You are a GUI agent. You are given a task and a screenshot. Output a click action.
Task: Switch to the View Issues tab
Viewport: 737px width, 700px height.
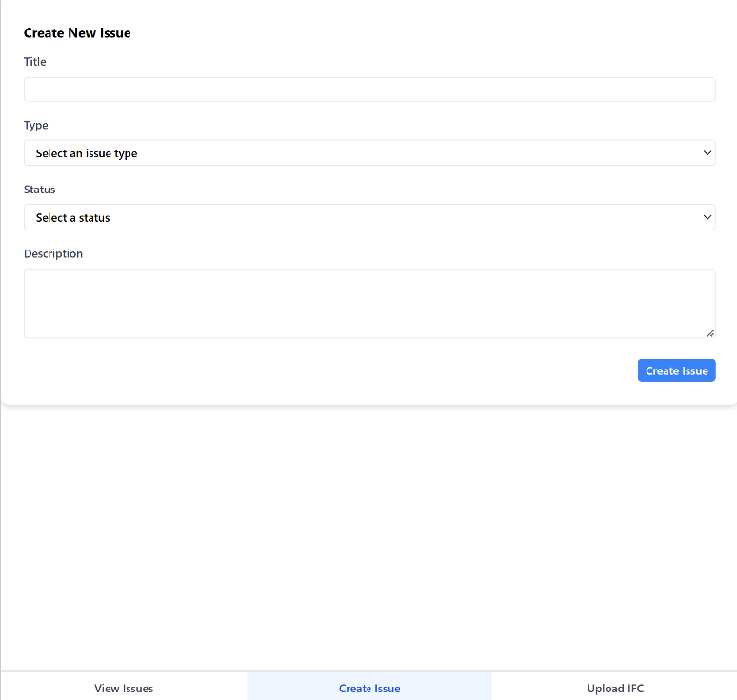(x=124, y=688)
